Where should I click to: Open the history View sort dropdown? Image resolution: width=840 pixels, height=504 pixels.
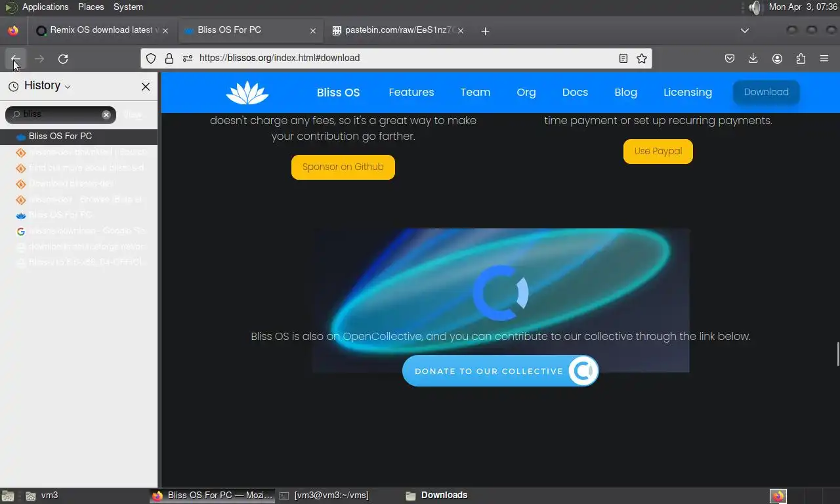click(133, 115)
